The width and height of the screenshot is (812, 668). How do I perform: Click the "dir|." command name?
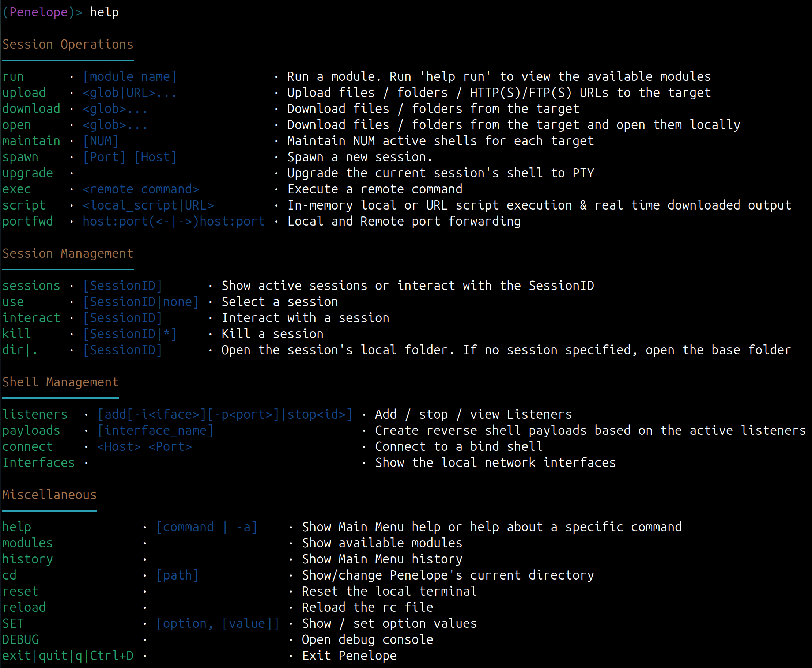click(20, 350)
